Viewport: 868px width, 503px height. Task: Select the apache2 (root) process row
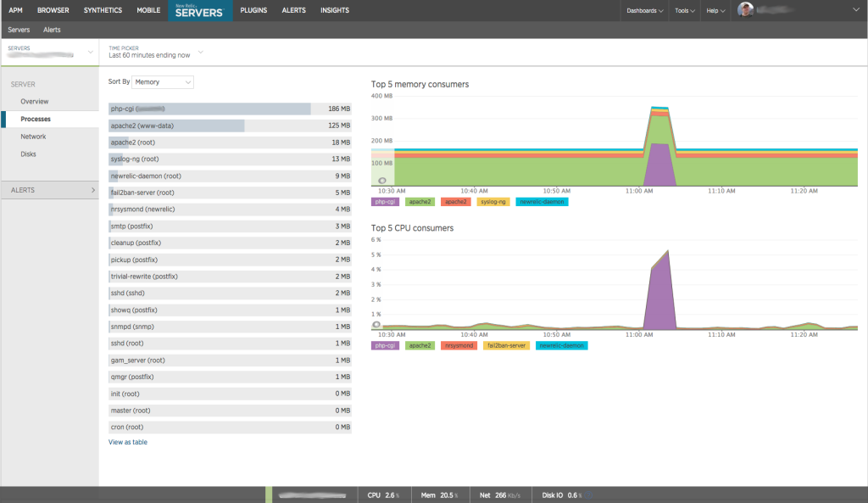[x=230, y=143]
